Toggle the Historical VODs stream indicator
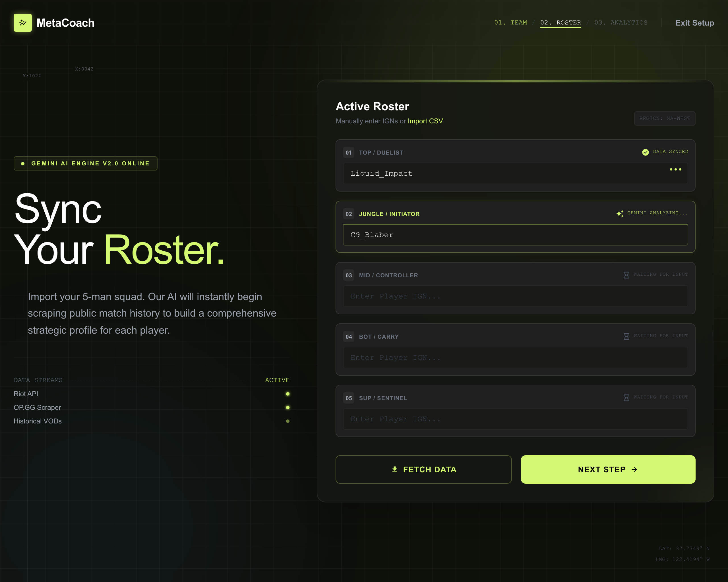The width and height of the screenshot is (728, 582). click(288, 421)
